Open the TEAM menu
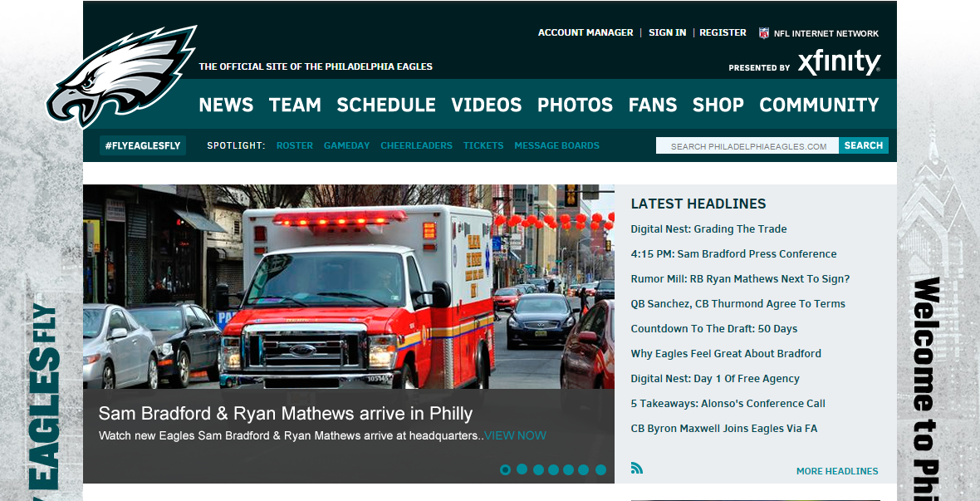980x501 pixels. 295,105
